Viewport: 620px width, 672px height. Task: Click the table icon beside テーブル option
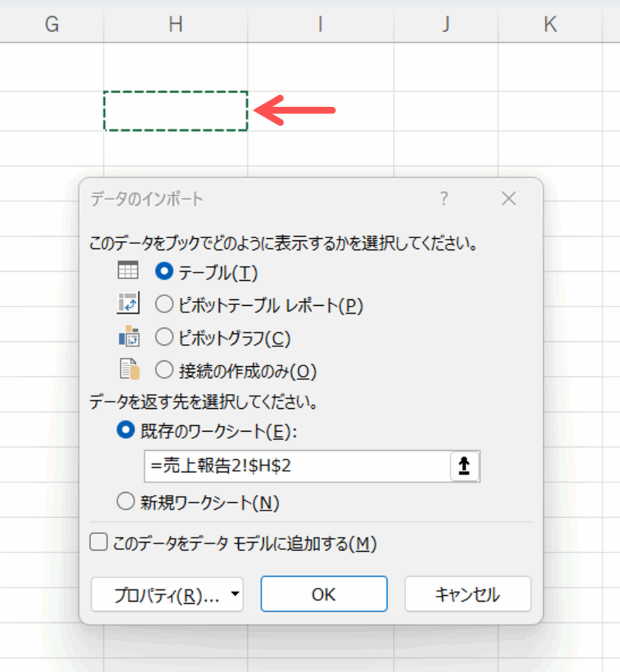coord(128,270)
